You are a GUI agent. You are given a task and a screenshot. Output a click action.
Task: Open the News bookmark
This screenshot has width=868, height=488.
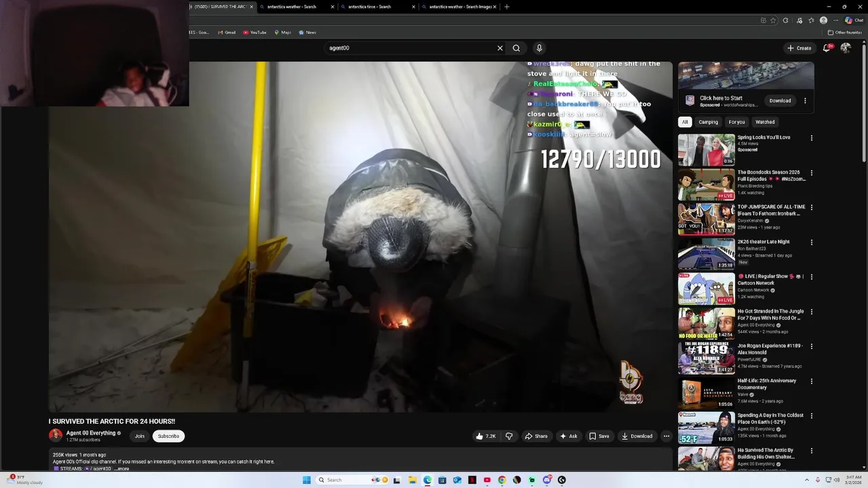[x=307, y=33]
